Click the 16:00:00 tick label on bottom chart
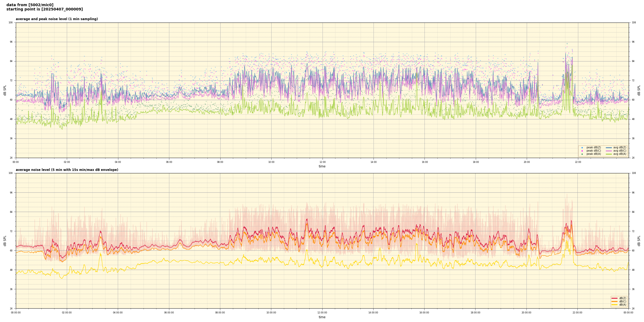 424,313
